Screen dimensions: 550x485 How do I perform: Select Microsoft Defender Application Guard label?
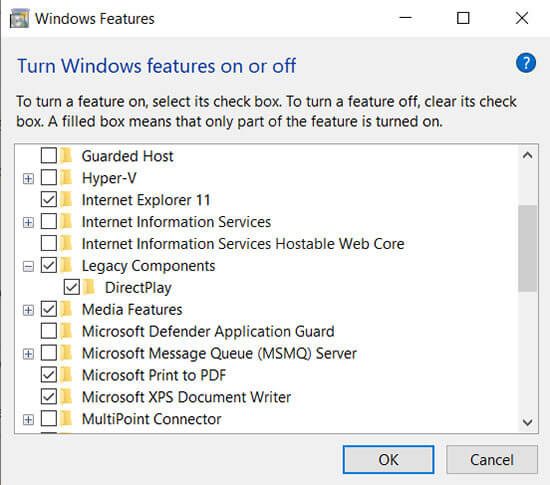point(208,332)
